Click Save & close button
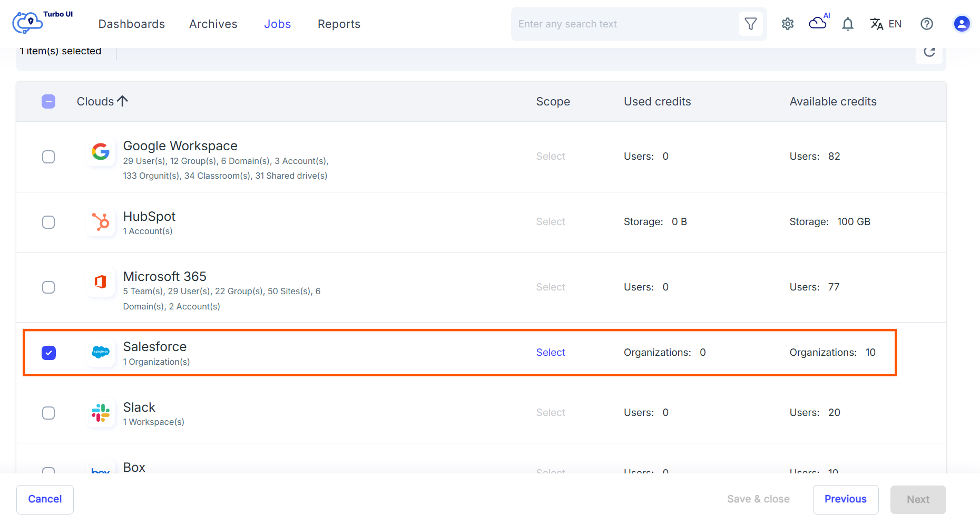This screenshot has height=524, width=980. click(x=758, y=499)
